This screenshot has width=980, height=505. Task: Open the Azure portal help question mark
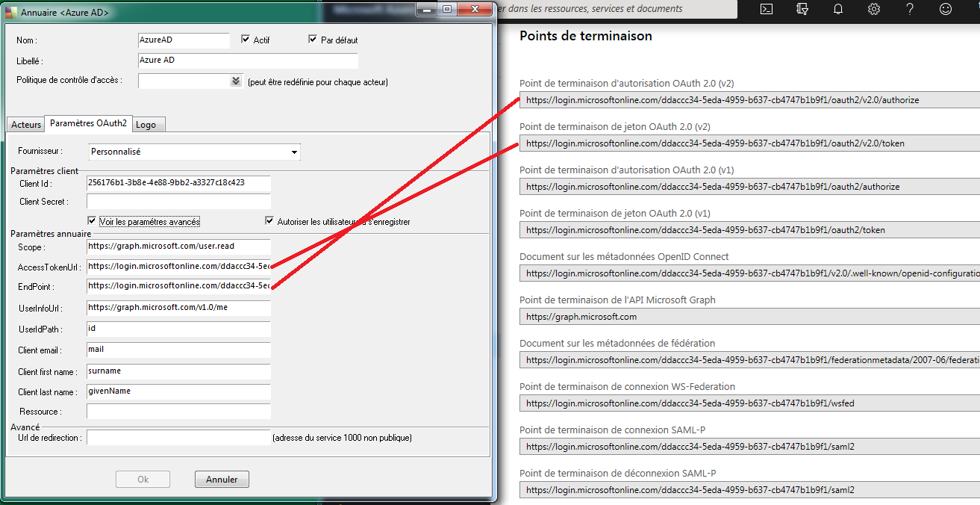coord(910,9)
